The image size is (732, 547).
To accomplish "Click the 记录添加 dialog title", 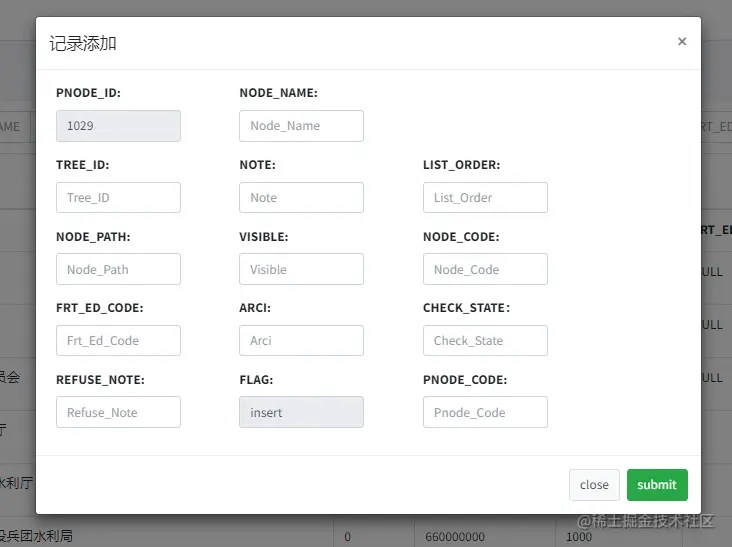I will (x=84, y=43).
